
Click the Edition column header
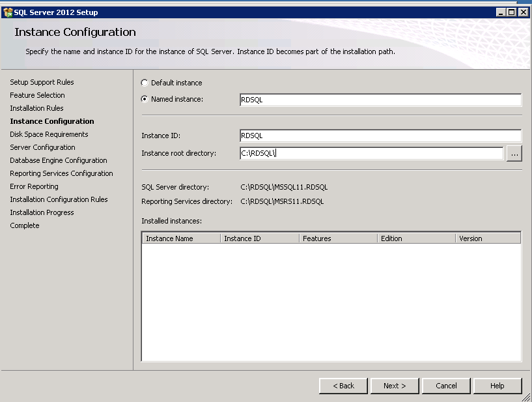tap(416, 238)
